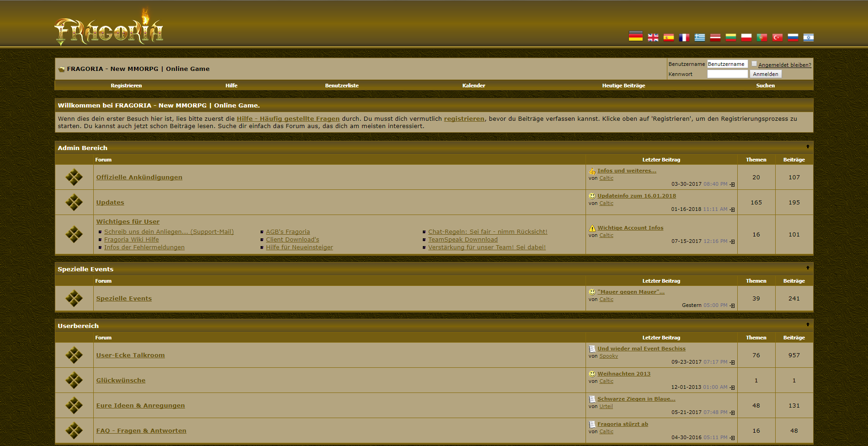
Task: Open Eure Ideen & Anregungen forum
Action: click(140, 406)
